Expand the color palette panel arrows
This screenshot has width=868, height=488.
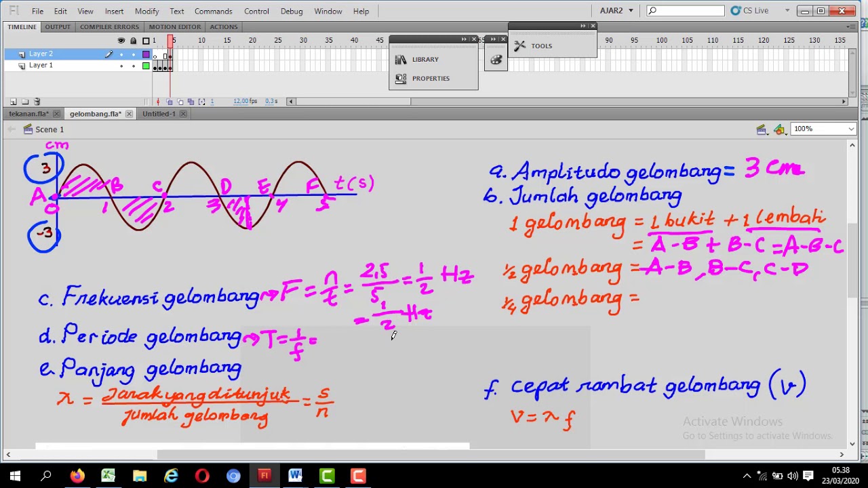pyautogui.click(x=493, y=39)
